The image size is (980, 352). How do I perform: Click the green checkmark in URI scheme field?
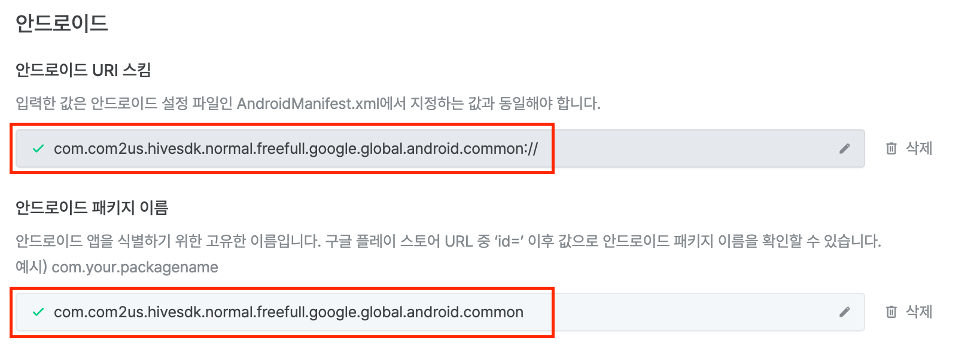(38, 148)
